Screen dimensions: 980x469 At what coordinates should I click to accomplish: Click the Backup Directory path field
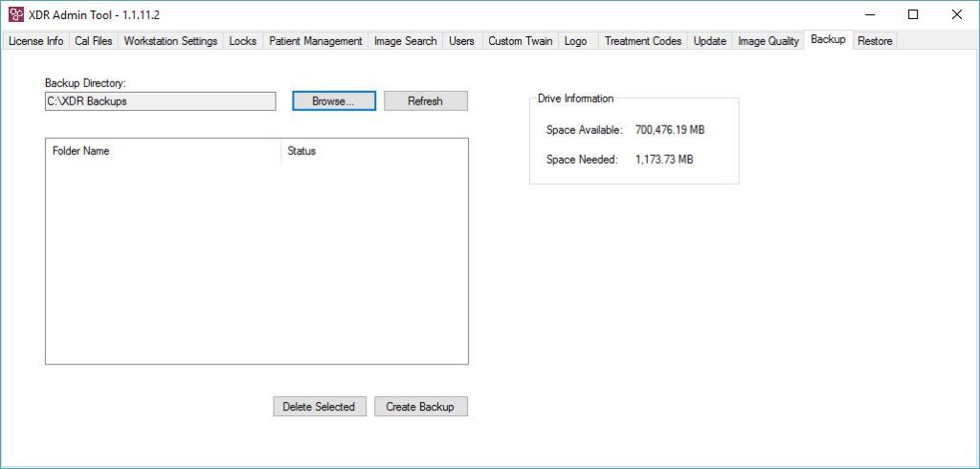(160, 101)
